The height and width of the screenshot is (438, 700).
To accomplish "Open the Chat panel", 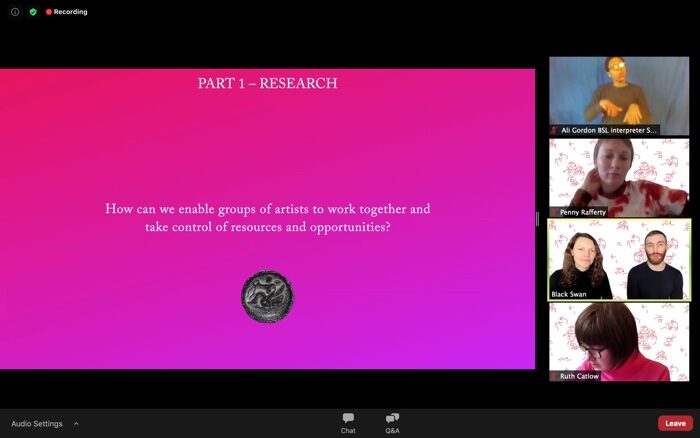I will 348,423.
